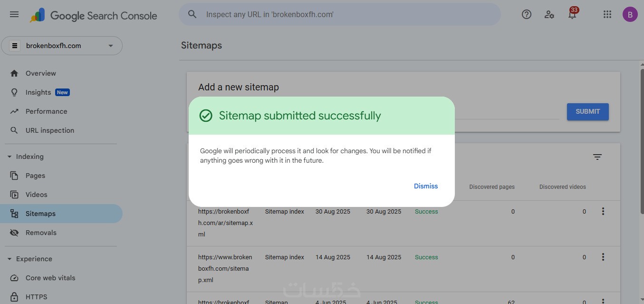Screen dimensions: 644x304
Task: Click the account avatar B
Action: pyautogui.click(x=630, y=14)
